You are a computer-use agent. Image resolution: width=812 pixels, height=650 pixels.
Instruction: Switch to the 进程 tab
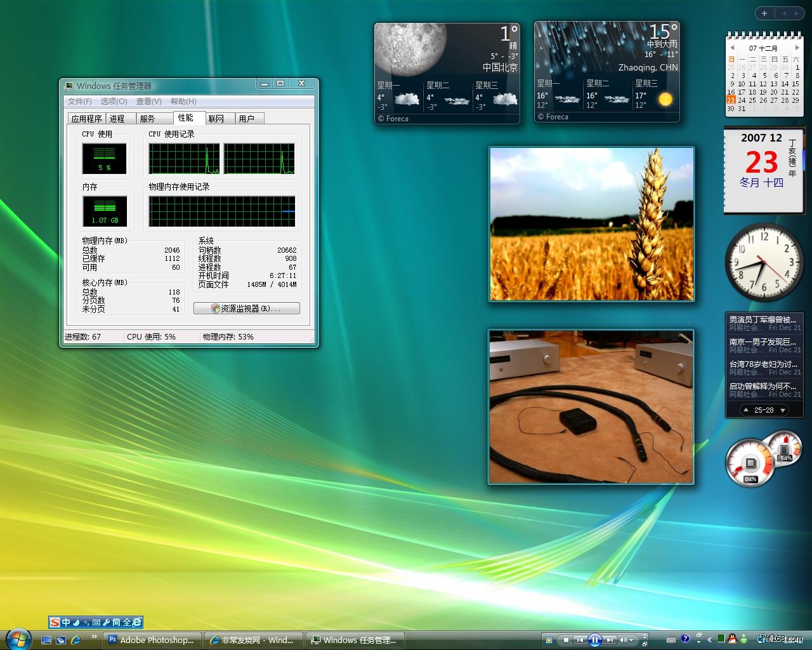[117, 119]
